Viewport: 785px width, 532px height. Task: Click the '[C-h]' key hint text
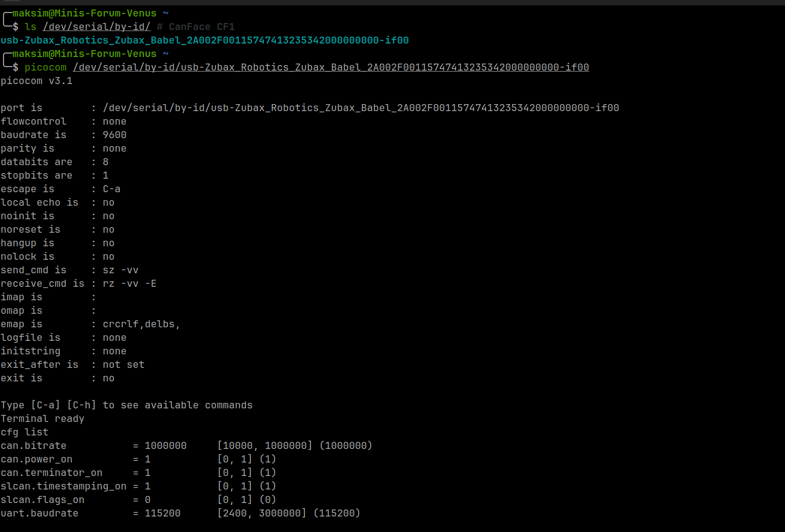(x=81, y=405)
